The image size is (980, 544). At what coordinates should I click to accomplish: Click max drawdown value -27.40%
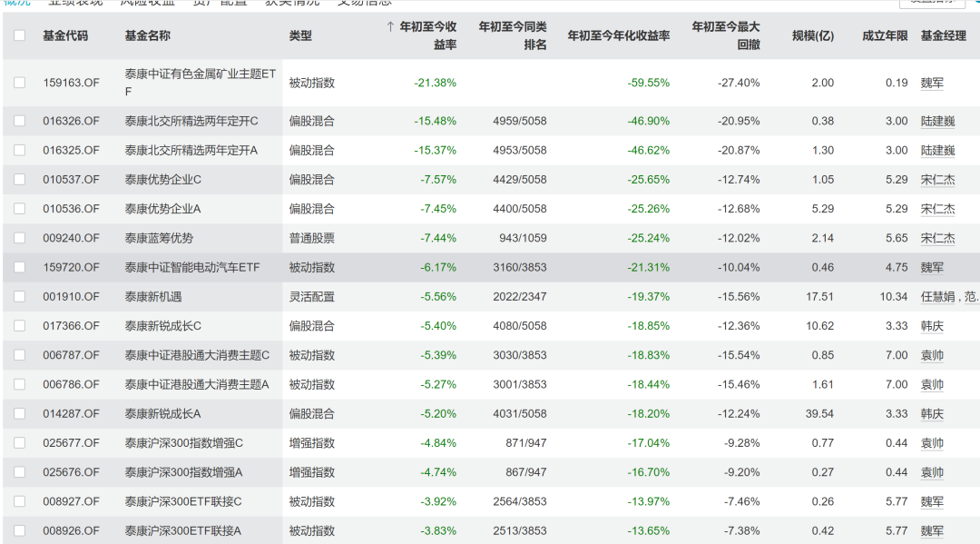coord(739,83)
